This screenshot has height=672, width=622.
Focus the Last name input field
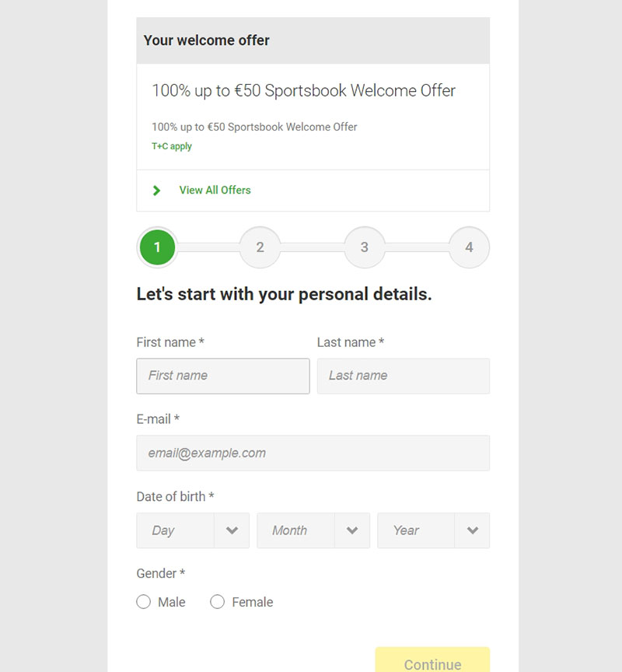click(x=404, y=376)
